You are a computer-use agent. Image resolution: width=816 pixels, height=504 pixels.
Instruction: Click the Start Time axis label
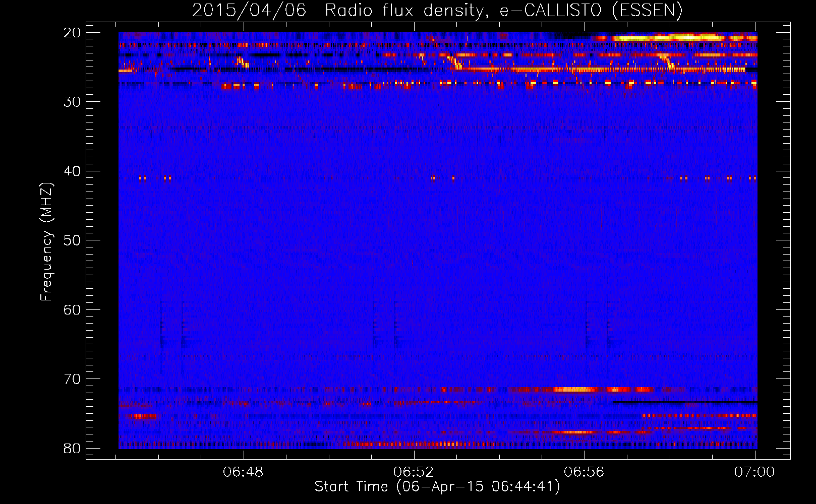pyautogui.click(x=437, y=487)
